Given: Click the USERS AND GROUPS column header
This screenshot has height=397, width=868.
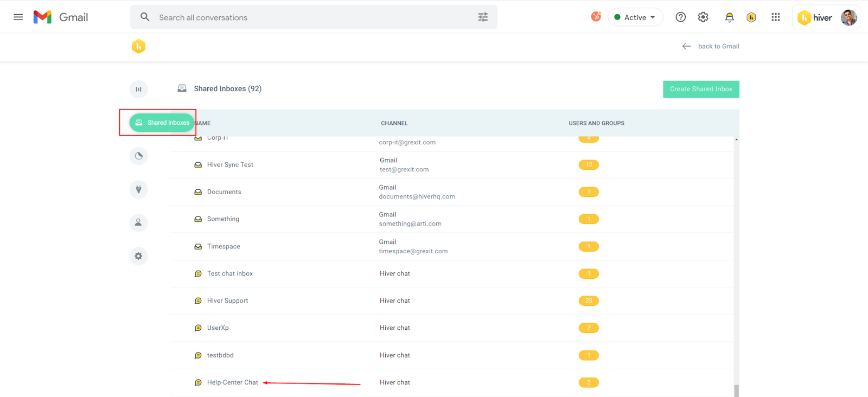Looking at the screenshot, I should tap(596, 123).
